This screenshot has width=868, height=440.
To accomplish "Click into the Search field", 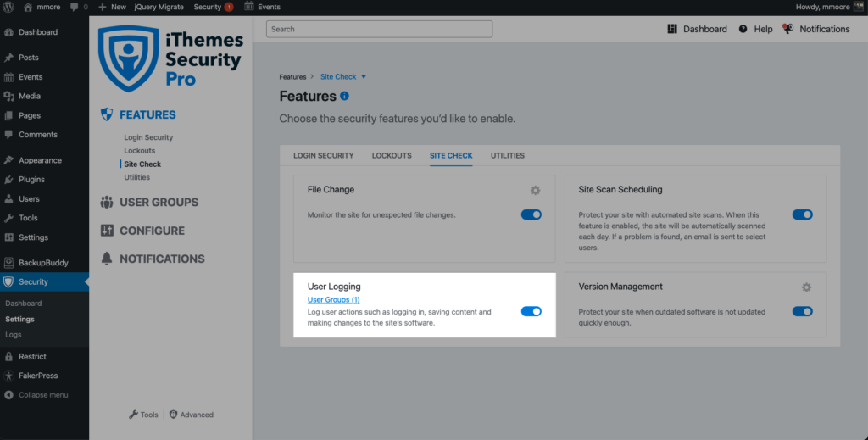I will pyautogui.click(x=379, y=30).
